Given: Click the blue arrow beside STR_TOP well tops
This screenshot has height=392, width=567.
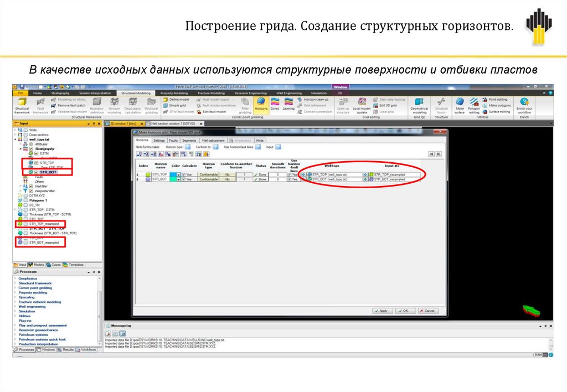Looking at the screenshot, I should click(303, 174).
